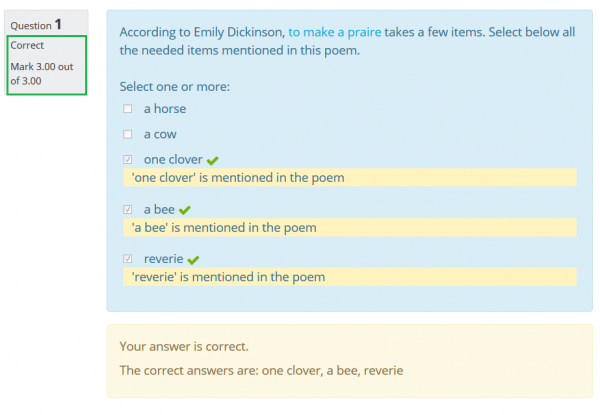Click the 'a bee' answer label

(x=159, y=210)
